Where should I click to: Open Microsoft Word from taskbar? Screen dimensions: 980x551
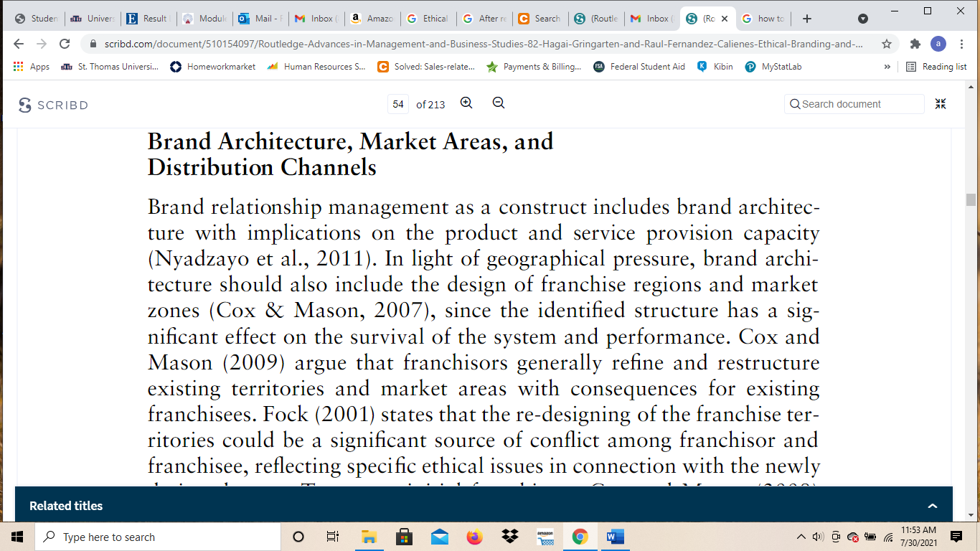616,537
